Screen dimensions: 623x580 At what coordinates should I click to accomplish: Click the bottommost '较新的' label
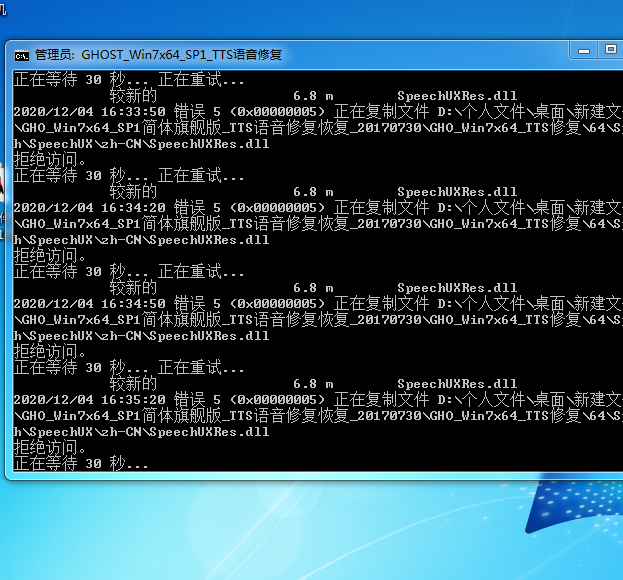(133, 384)
